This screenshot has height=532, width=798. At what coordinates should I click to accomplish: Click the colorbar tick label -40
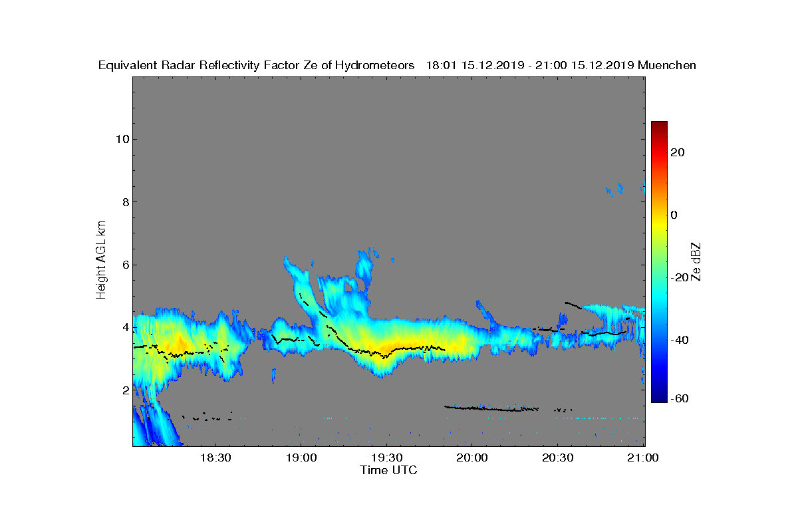680,340
